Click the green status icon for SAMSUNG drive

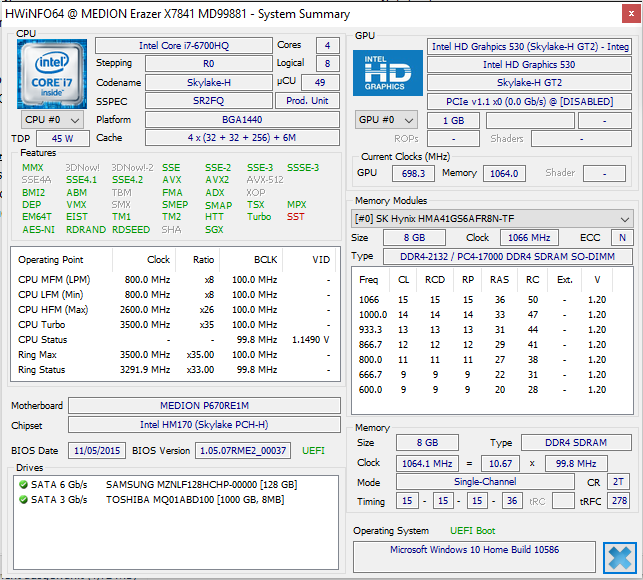click(23, 484)
